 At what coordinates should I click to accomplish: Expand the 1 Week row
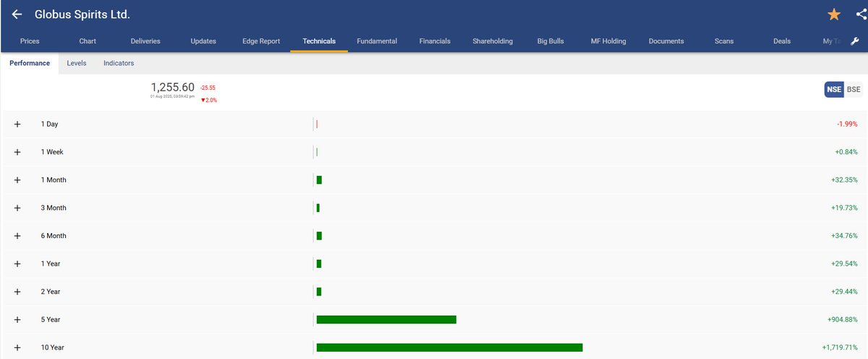tap(17, 152)
